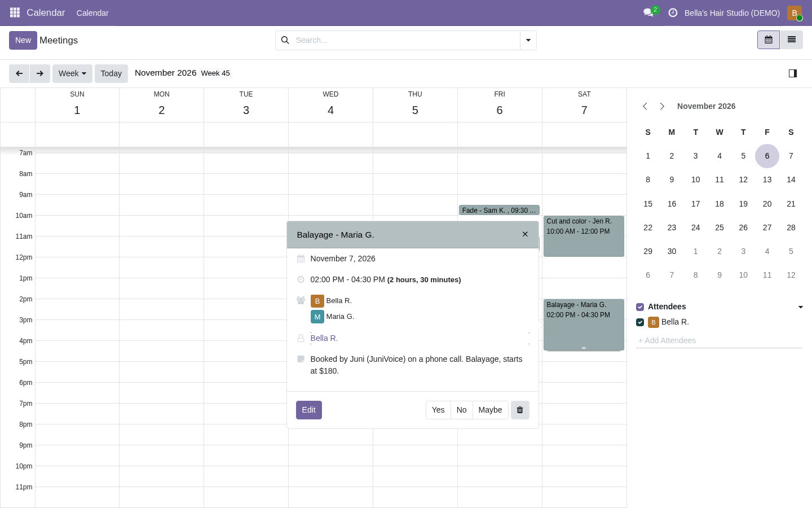812x508 pixels.
Task: Respond Yes to the event
Action: (x=438, y=410)
